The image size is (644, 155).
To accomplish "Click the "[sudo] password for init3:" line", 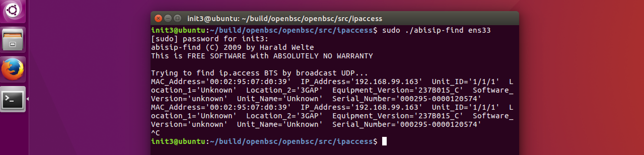I will [209, 39].
